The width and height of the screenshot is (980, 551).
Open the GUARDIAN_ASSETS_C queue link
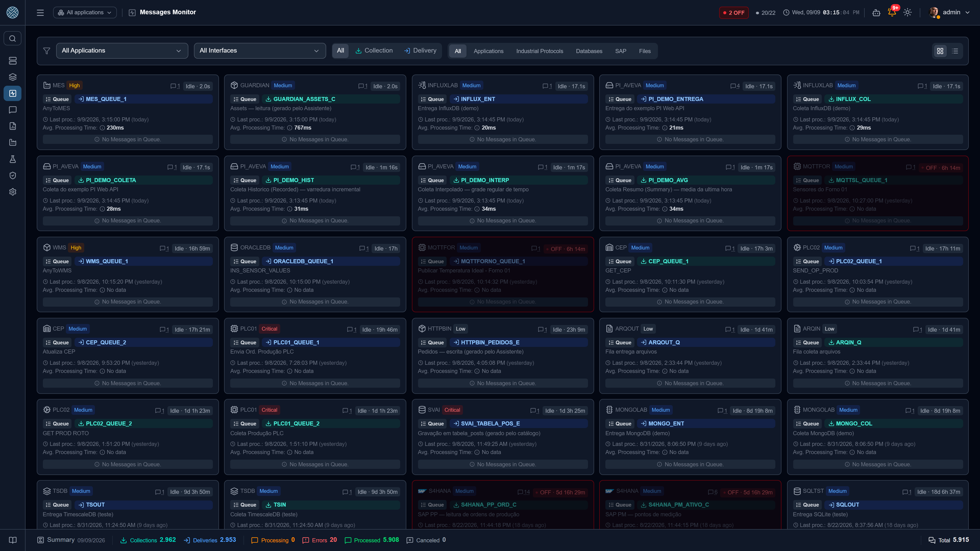pos(331,99)
